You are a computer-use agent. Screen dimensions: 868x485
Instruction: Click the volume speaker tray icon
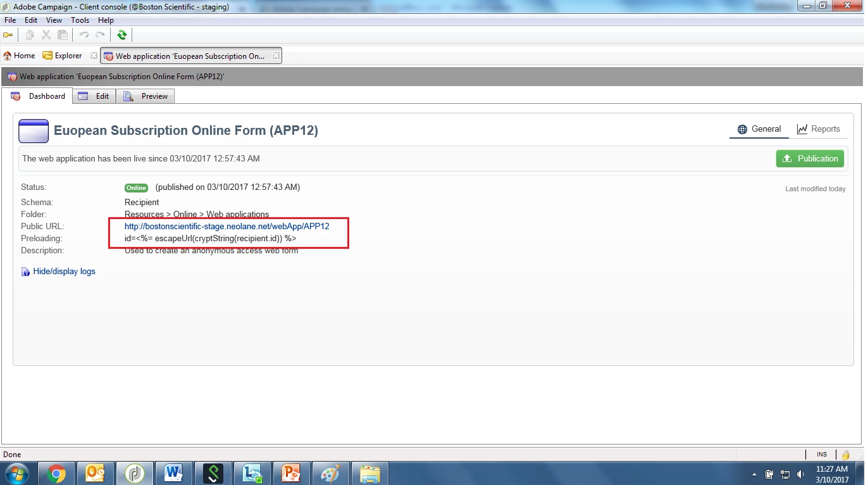tap(801, 474)
